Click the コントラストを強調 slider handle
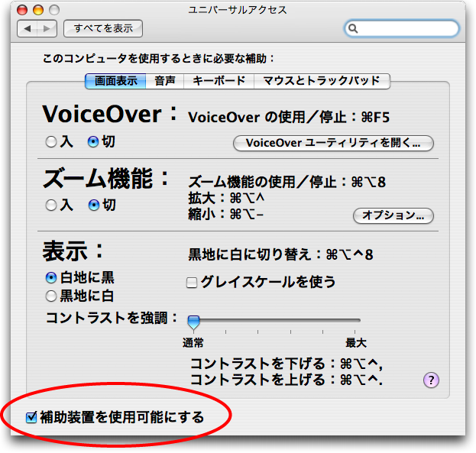Image resolution: width=476 pixels, height=453 pixels. (x=193, y=322)
